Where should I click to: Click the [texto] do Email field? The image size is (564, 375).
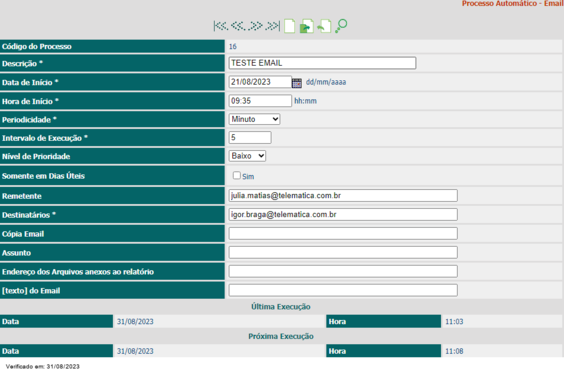(x=343, y=290)
